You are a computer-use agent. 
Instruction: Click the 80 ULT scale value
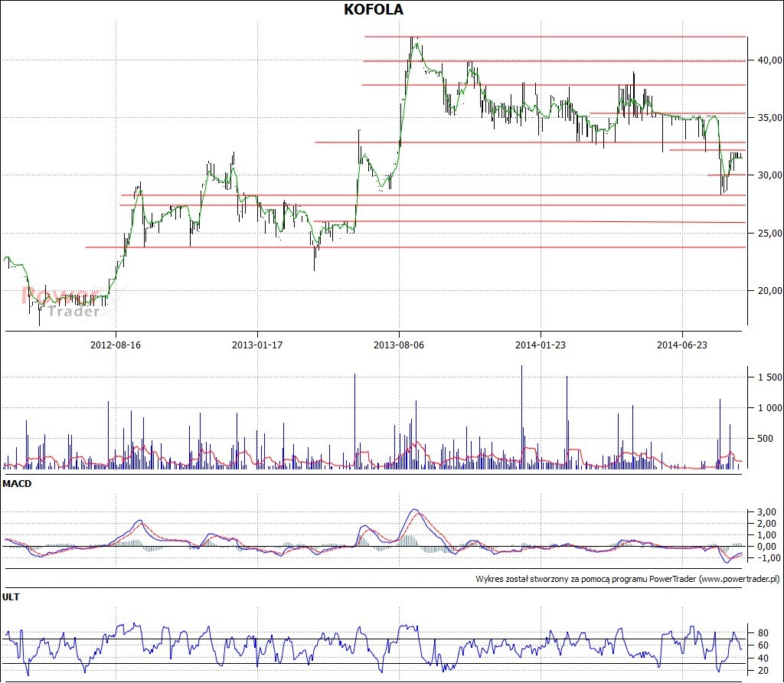click(763, 633)
